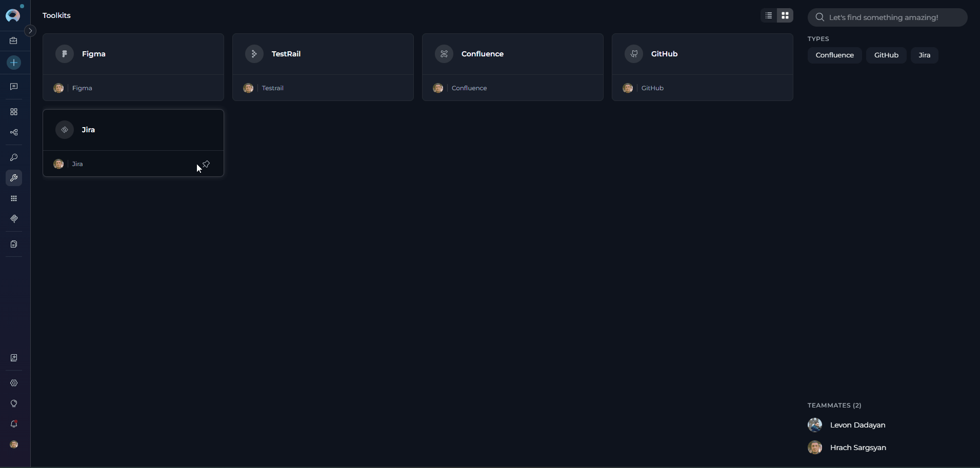Open the chat messages icon in sidebar
980x468 pixels.
click(x=14, y=87)
